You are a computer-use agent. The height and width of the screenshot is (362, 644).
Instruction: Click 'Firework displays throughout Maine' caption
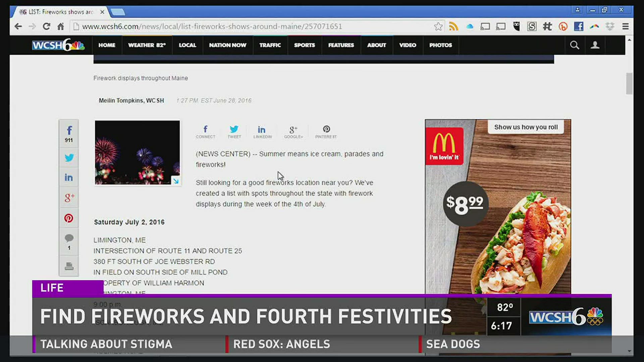coord(141,78)
